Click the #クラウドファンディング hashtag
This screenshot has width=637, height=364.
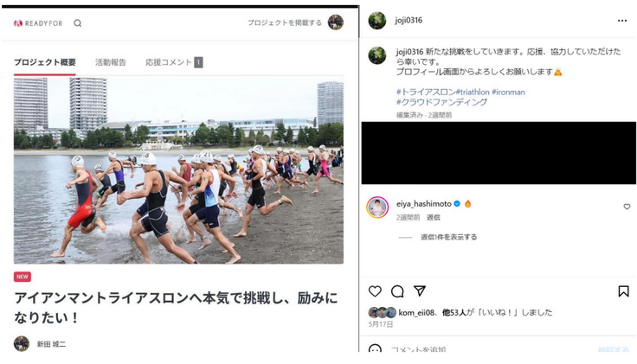point(441,102)
